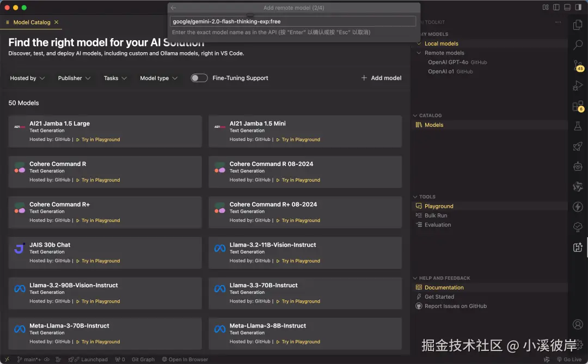Open the Model type filter dropdown
The width and height of the screenshot is (588, 364).
point(158,78)
